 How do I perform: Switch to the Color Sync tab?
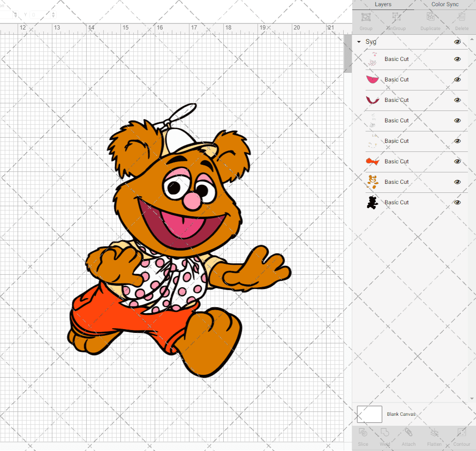[445, 4]
